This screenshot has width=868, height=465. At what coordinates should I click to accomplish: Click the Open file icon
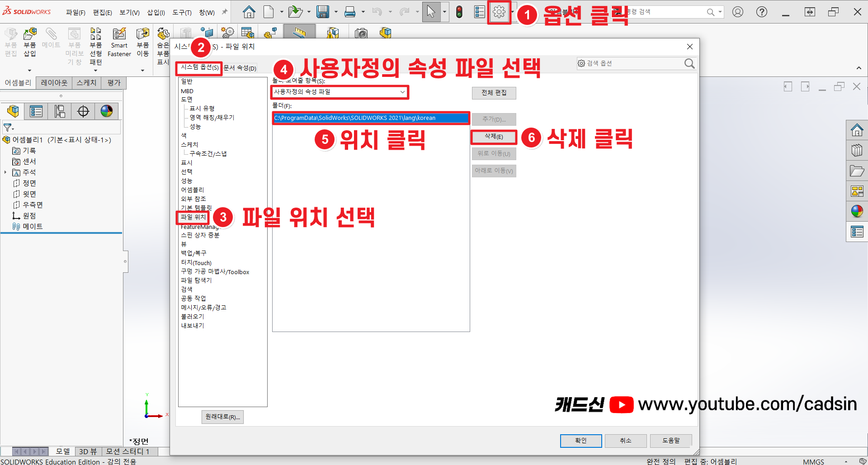click(295, 12)
